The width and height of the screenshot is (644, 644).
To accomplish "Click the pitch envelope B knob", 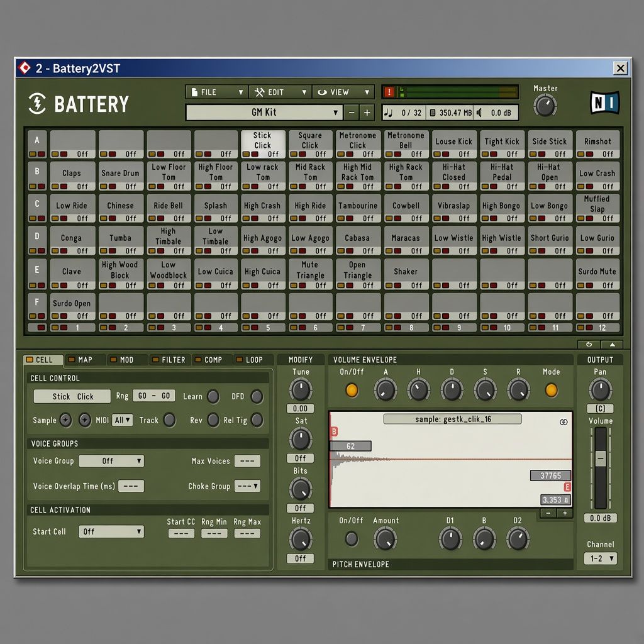I will tap(484, 539).
